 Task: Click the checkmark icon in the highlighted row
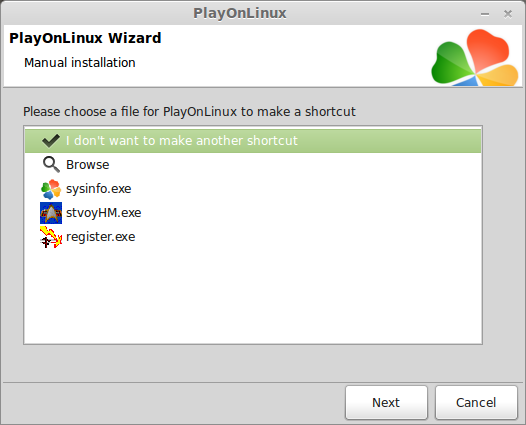(x=51, y=141)
